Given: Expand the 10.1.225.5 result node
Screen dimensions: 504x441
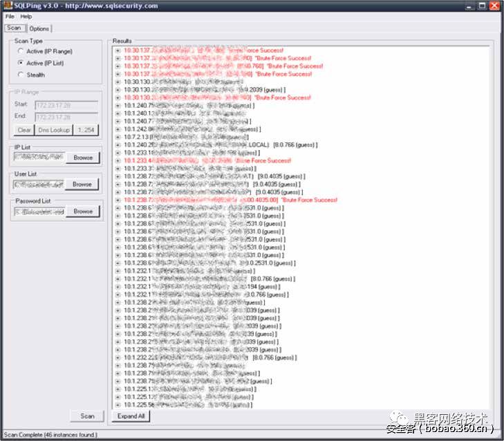Looking at the screenshot, I should tap(118, 404).
